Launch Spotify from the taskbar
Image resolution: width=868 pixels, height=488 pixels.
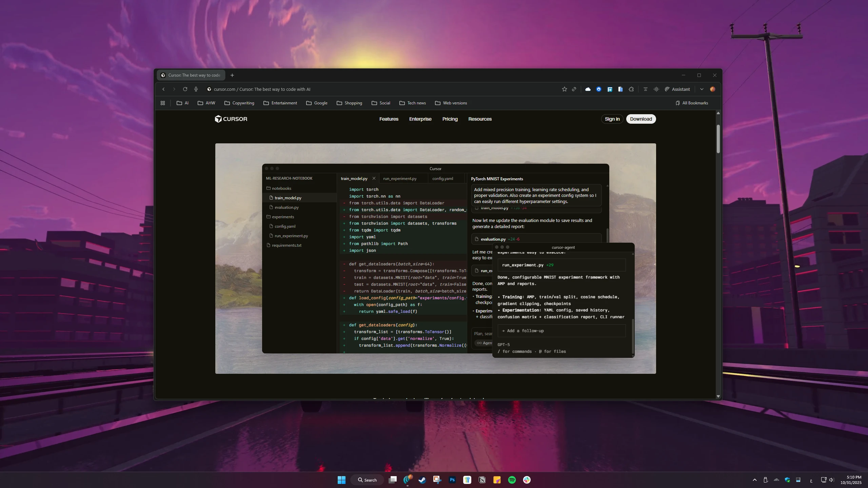(512, 480)
